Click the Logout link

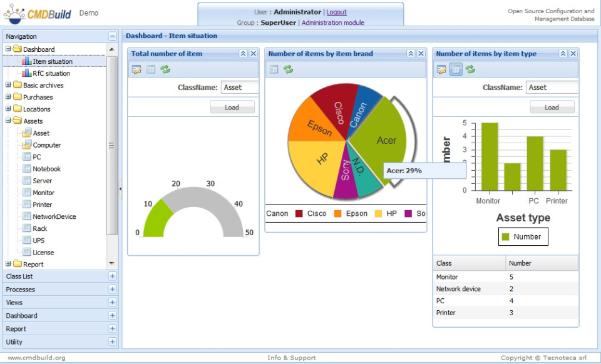coord(336,12)
